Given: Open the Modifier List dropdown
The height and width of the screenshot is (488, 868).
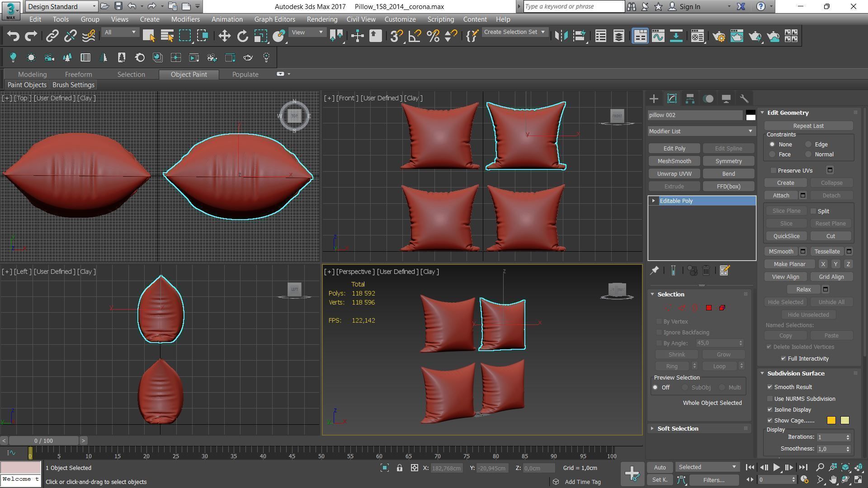Looking at the screenshot, I should [x=701, y=131].
